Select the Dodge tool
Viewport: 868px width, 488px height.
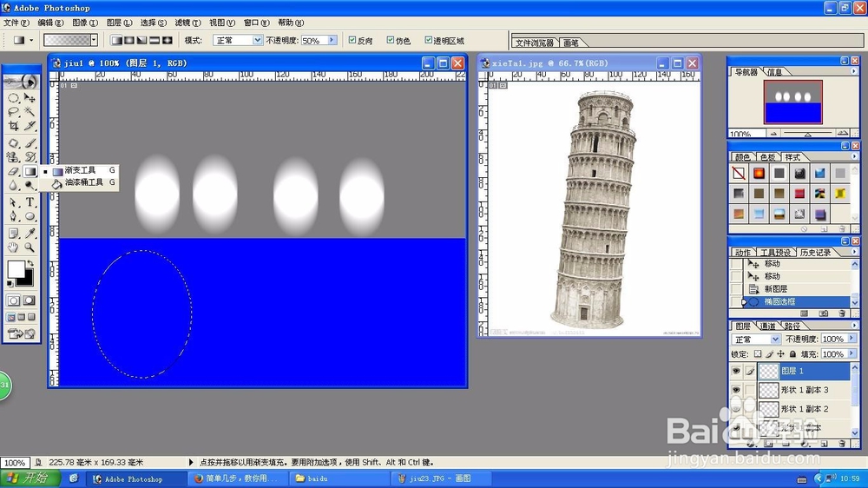[30, 186]
